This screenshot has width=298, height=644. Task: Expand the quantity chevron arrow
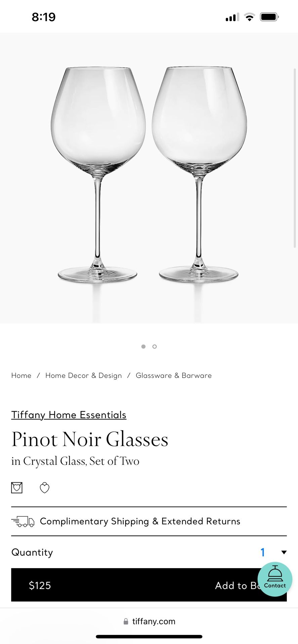(284, 552)
